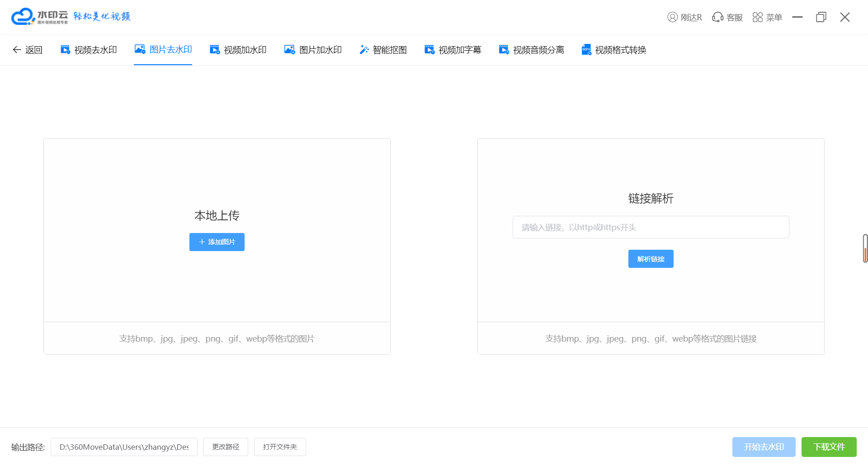Click the 视频加字幕 tab icon

coord(429,50)
